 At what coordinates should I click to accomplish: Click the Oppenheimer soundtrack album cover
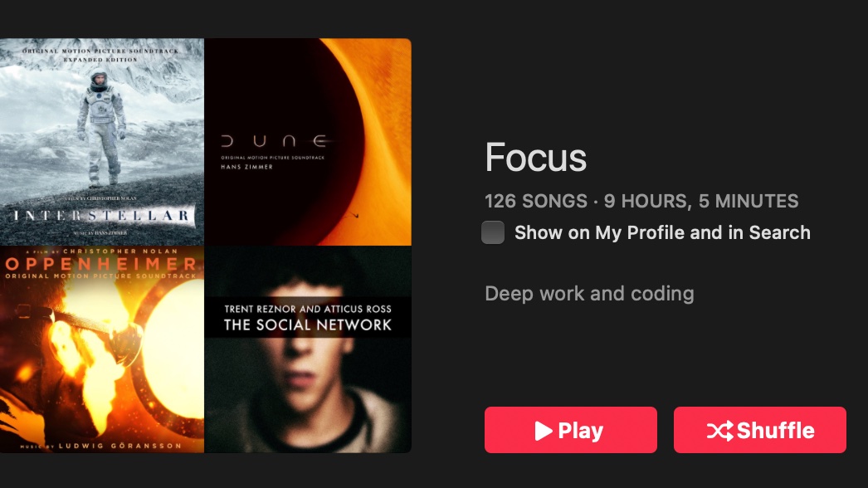(102, 349)
